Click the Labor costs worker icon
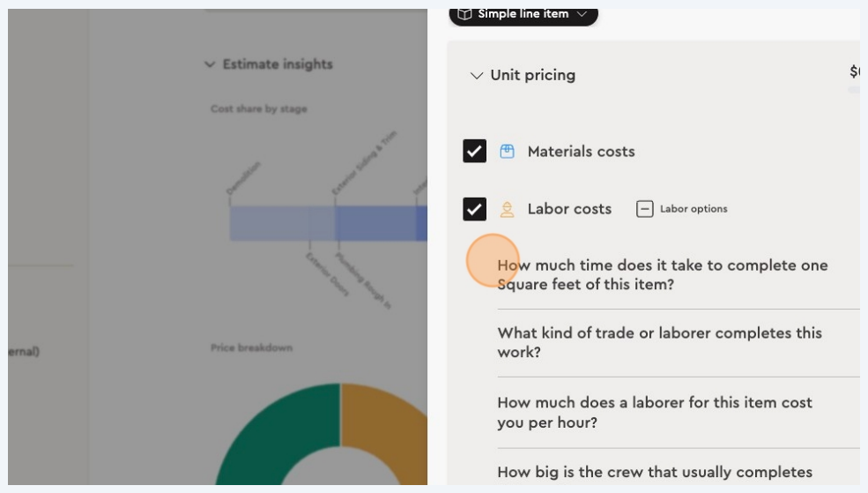Screen dimensions: 868x493 point(507,209)
